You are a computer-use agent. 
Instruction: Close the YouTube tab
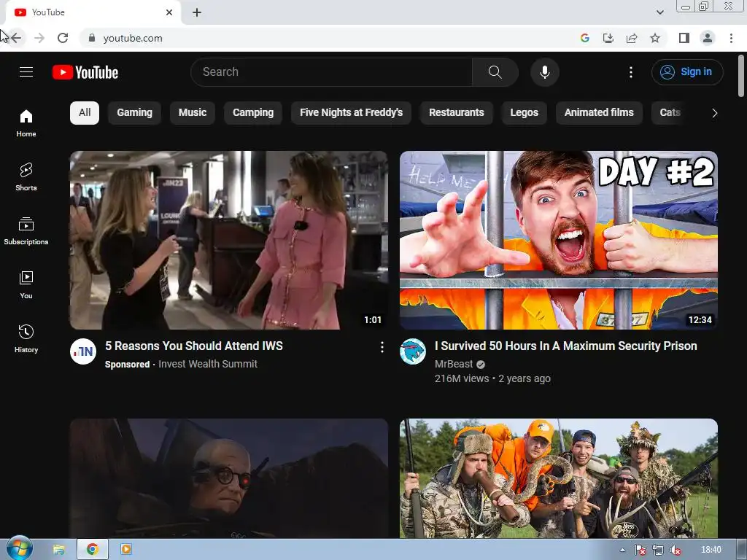(169, 12)
